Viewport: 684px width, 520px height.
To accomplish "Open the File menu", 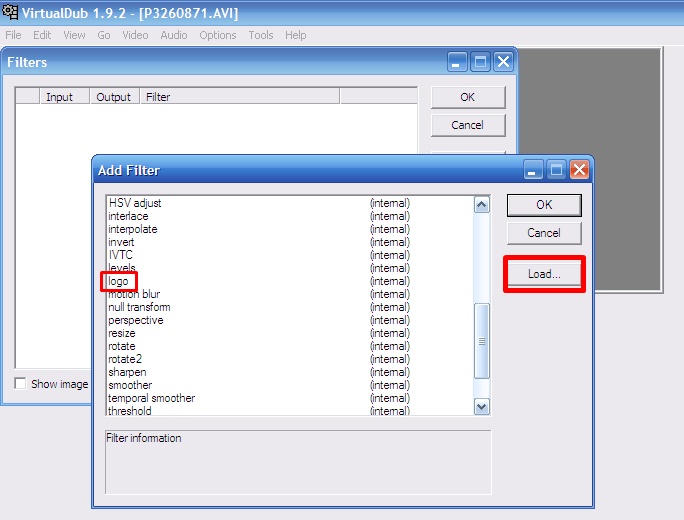I will (13, 35).
